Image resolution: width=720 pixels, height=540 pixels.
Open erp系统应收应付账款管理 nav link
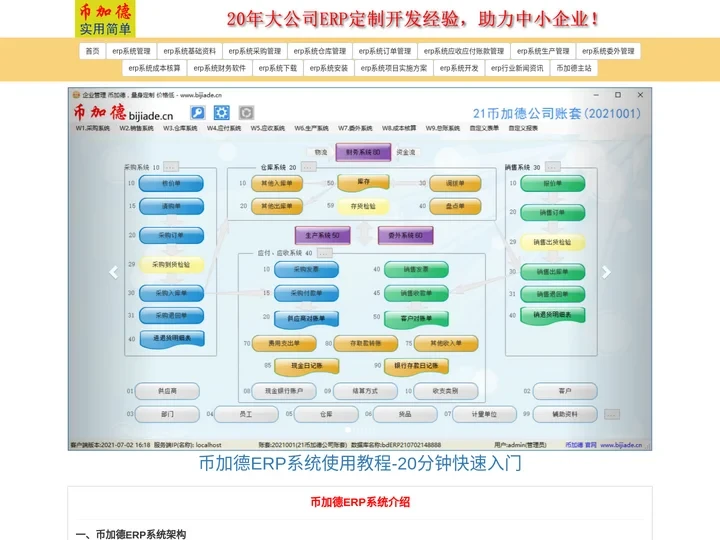(464, 51)
